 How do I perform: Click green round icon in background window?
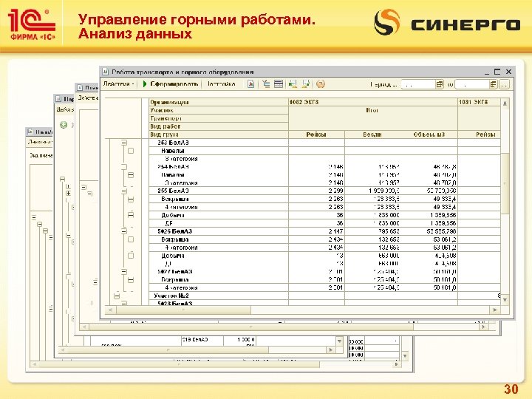(64, 125)
